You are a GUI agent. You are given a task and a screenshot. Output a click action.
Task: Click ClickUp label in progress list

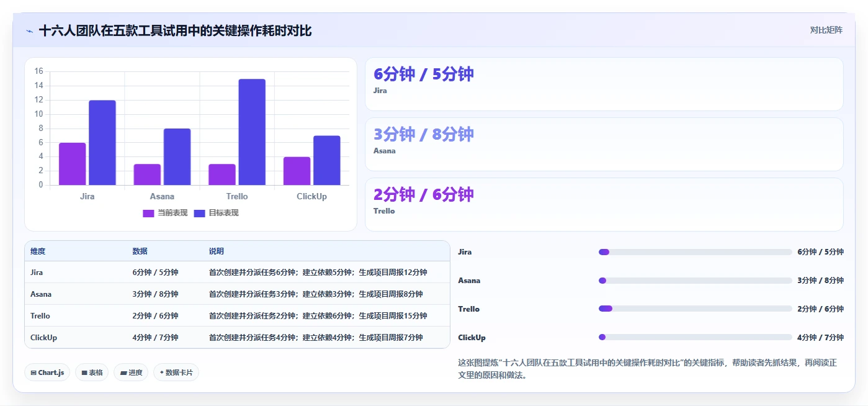[x=472, y=338]
